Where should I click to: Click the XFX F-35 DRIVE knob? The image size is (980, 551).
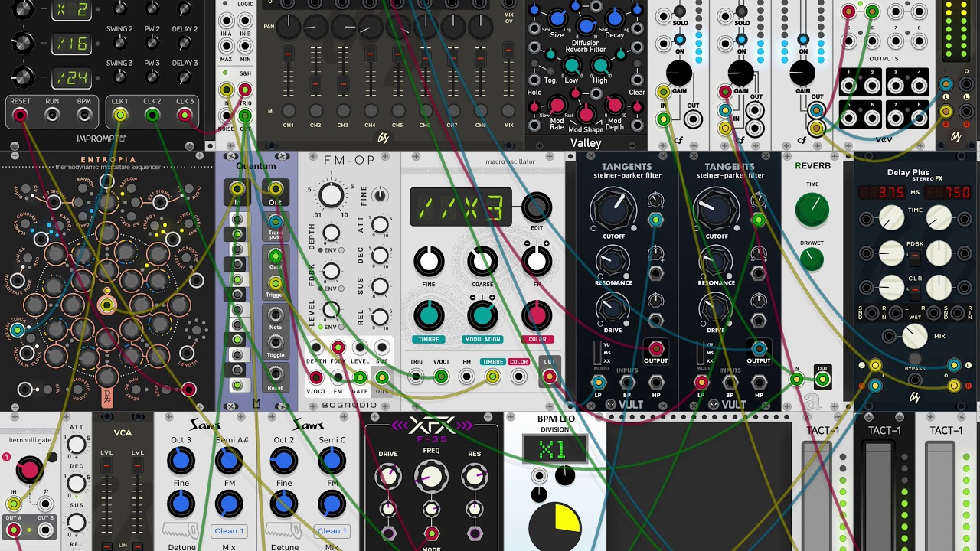(x=387, y=477)
